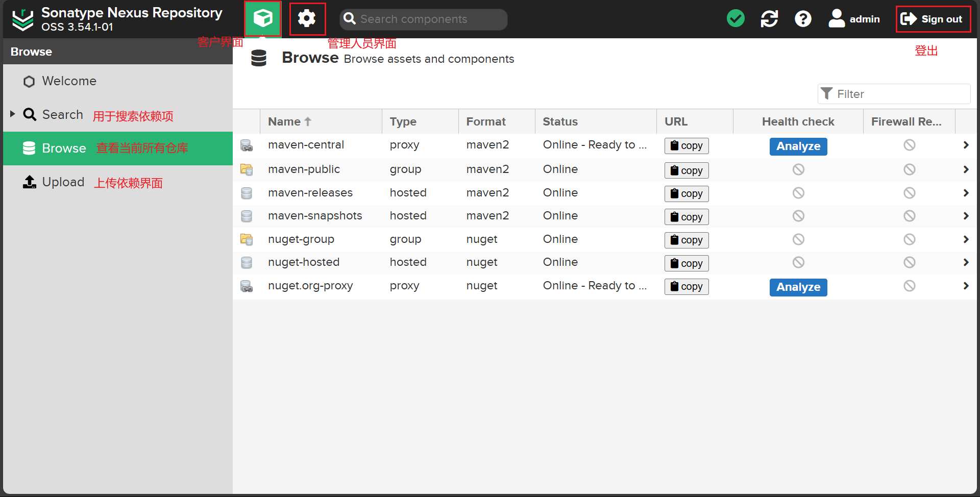The width and height of the screenshot is (980, 497).
Task: Click the maven-public group folder icon
Action: 247,169
